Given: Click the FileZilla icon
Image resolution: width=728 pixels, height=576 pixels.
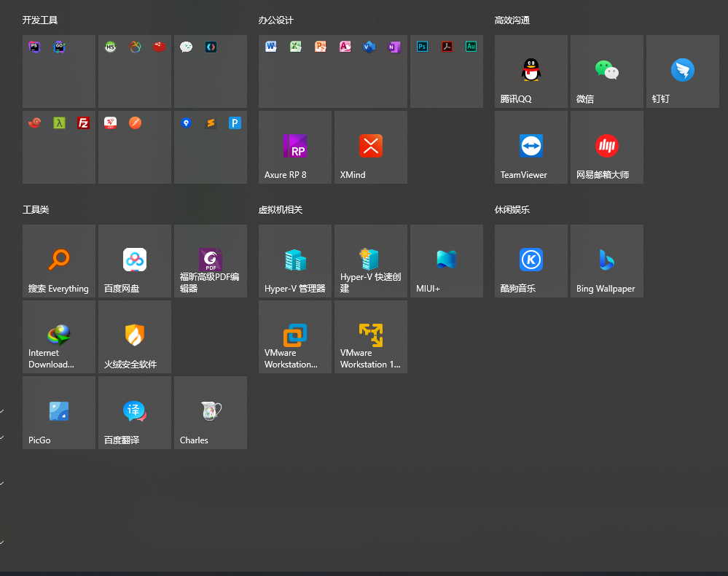Looking at the screenshot, I should pos(84,122).
